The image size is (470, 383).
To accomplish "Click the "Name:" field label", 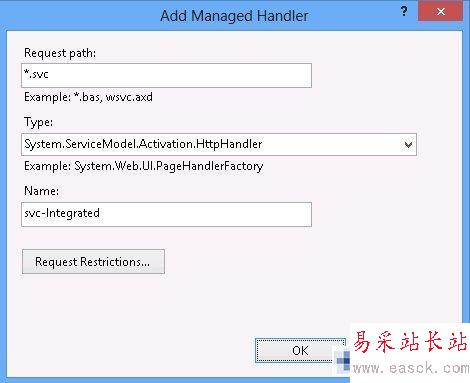I will click(x=41, y=191).
